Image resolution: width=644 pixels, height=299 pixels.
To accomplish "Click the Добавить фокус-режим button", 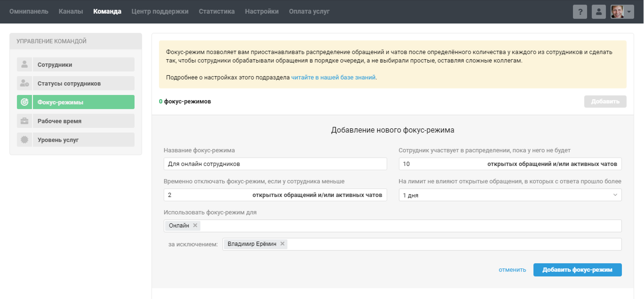I will (x=577, y=270).
